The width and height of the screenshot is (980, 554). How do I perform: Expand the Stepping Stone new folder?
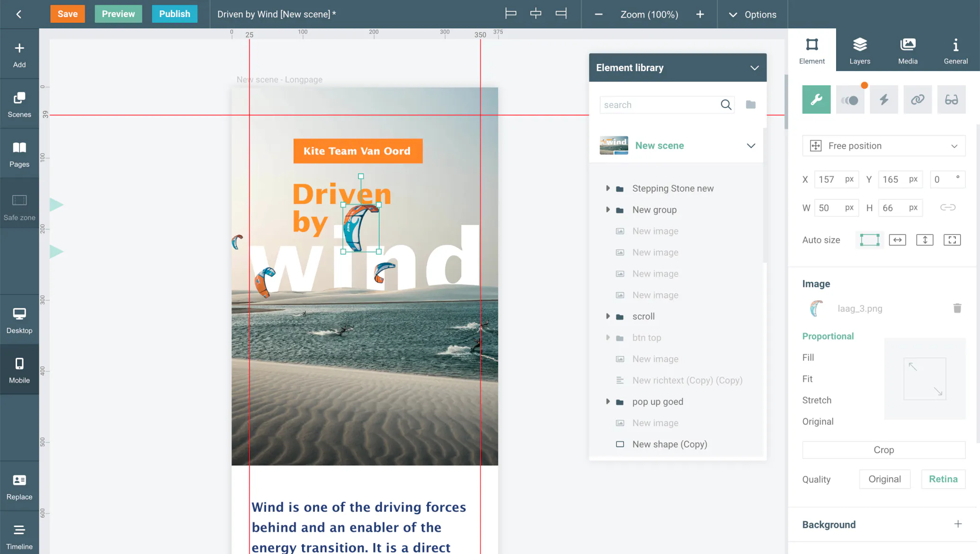click(x=608, y=188)
